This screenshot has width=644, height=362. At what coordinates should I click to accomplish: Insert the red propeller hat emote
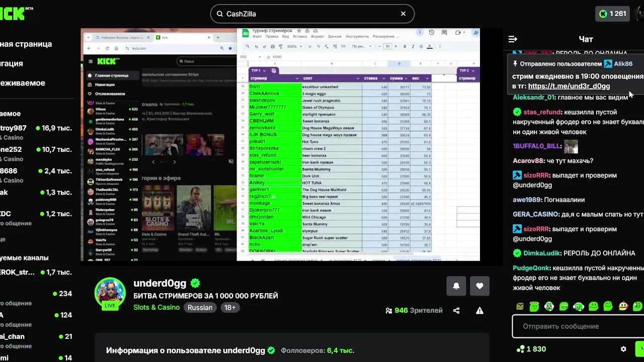[x=623, y=306]
